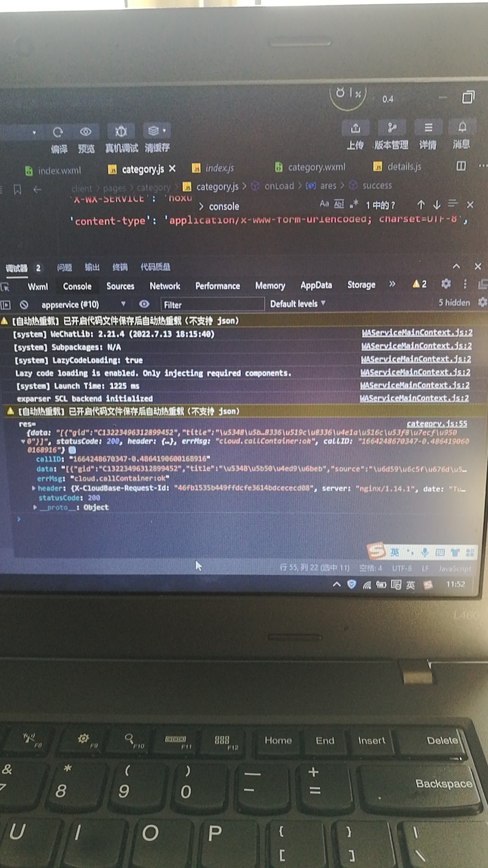Jump to previous find match
The image size is (488, 868).
tap(421, 205)
